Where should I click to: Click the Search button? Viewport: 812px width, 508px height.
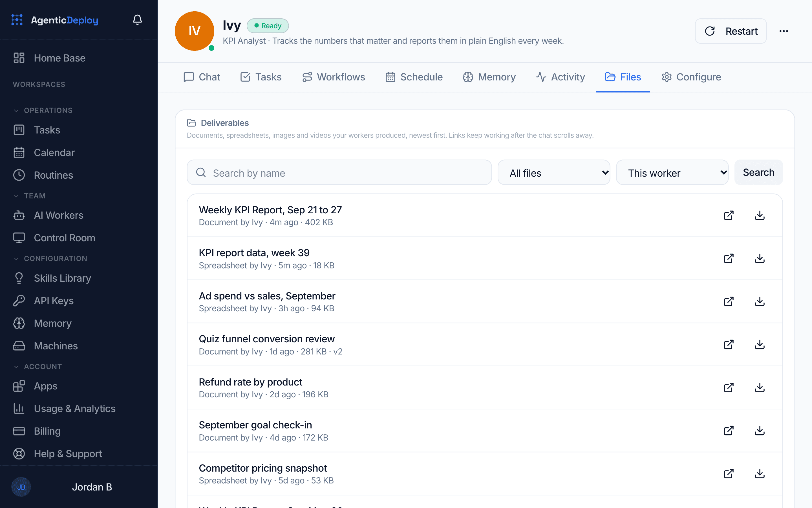(758, 172)
